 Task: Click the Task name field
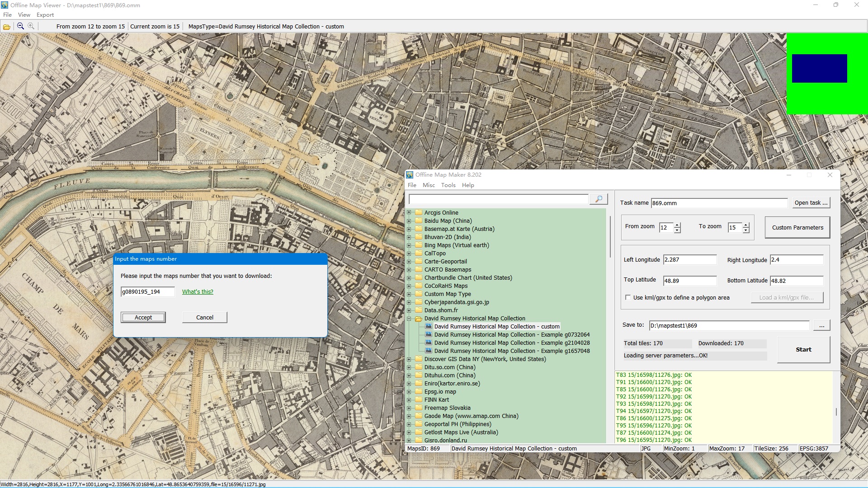pos(719,203)
